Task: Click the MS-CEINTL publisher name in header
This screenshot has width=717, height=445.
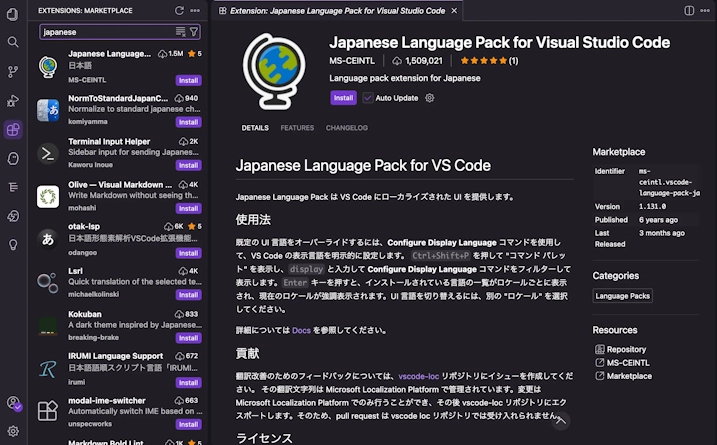Action: (x=352, y=61)
